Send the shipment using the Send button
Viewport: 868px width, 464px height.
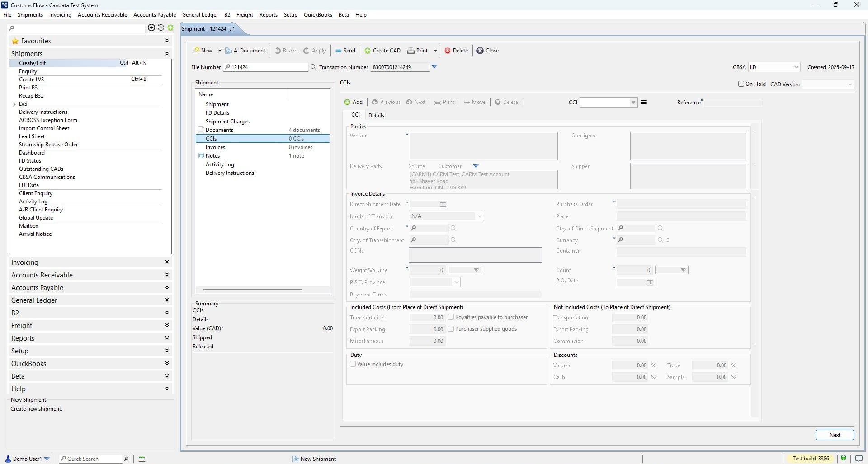(345, 51)
